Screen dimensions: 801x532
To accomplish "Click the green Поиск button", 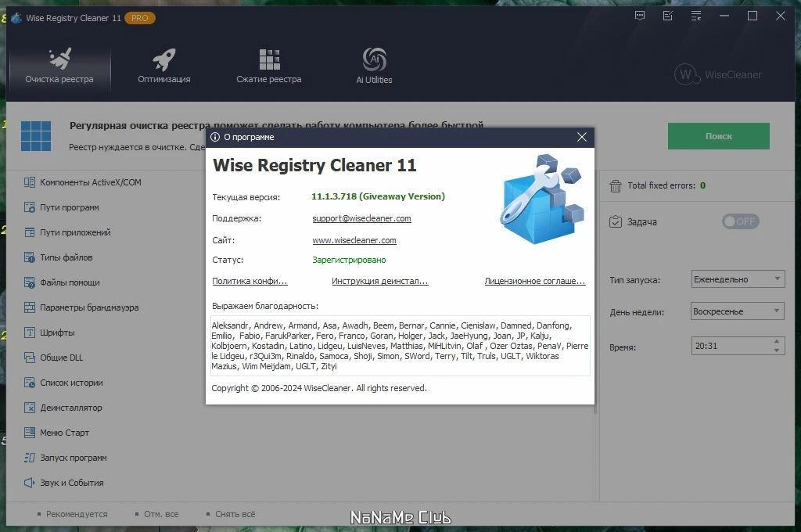I will point(718,136).
